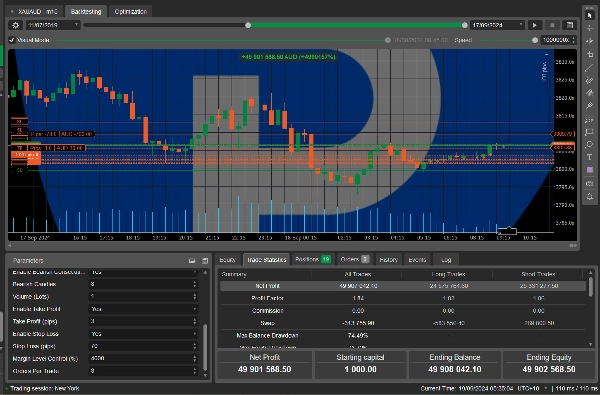Toggle the Visual Mode checkbox
Viewport: 600px width, 395px height.
(x=12, y=40)
